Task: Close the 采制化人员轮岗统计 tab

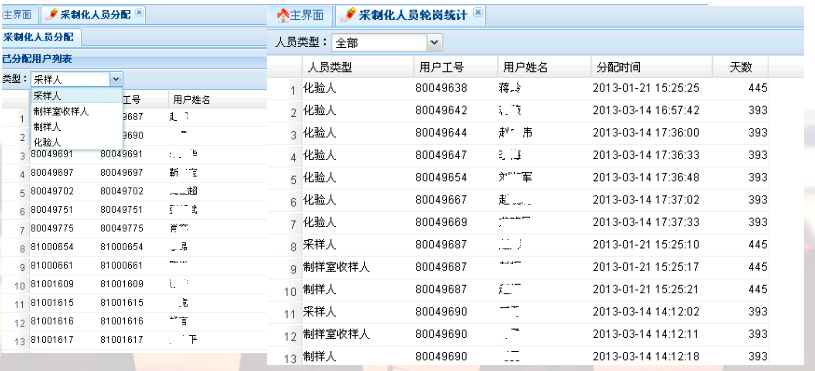Action: pyautogui.click(x=478, y=12)
